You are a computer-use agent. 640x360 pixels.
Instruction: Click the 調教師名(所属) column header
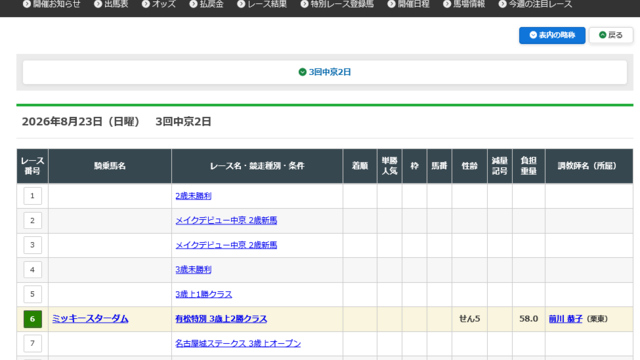tap(589, 166)
